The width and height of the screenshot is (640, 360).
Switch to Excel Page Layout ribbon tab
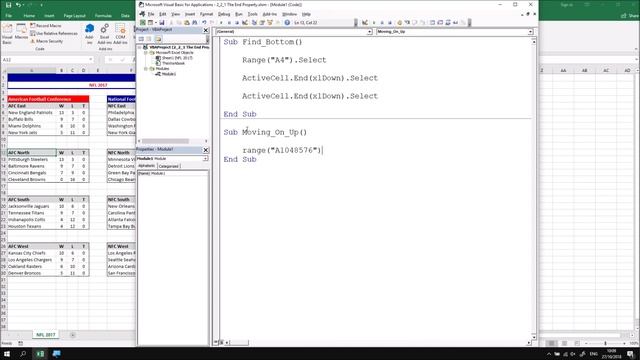pyautogui.click(x=74, y=16)
